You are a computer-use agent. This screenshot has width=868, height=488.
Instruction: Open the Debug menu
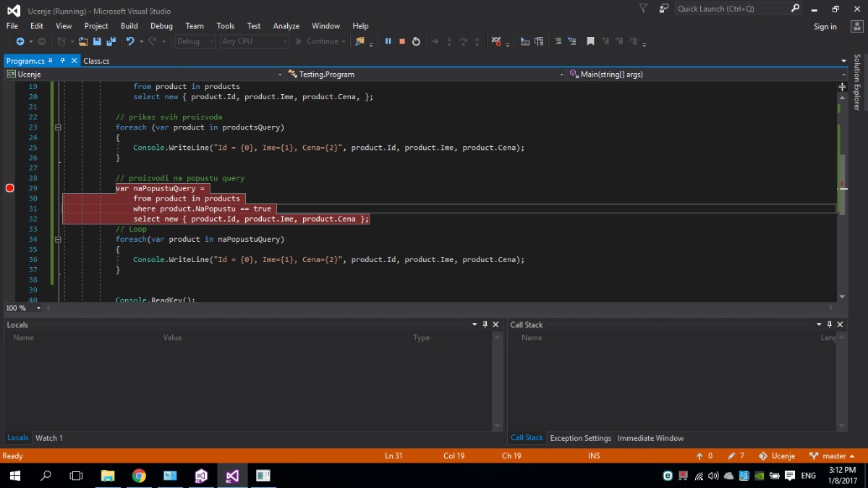click(161, 26)
